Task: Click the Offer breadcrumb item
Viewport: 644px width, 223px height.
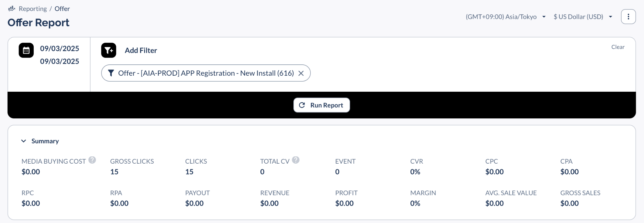Action: [62, 8]
